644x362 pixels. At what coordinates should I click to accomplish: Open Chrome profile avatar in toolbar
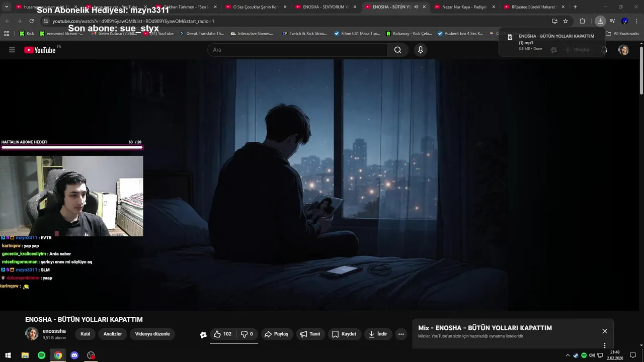pyautogui.click(x=624, y=21)
